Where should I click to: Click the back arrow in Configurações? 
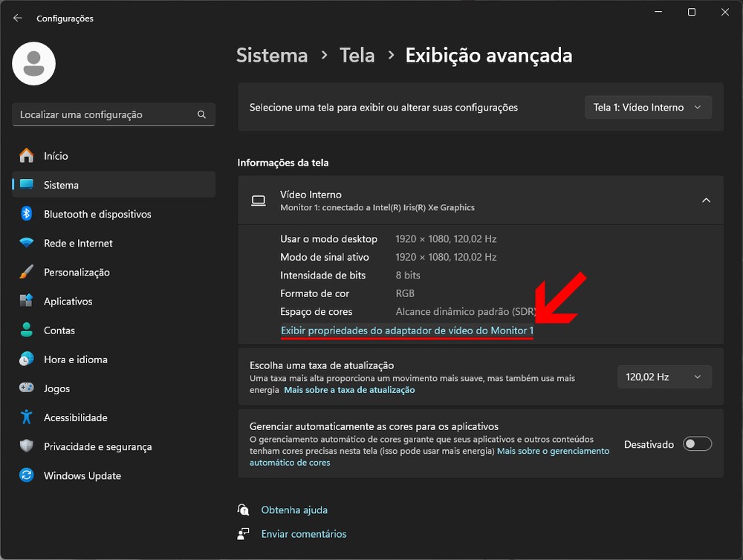click(18, 18)
